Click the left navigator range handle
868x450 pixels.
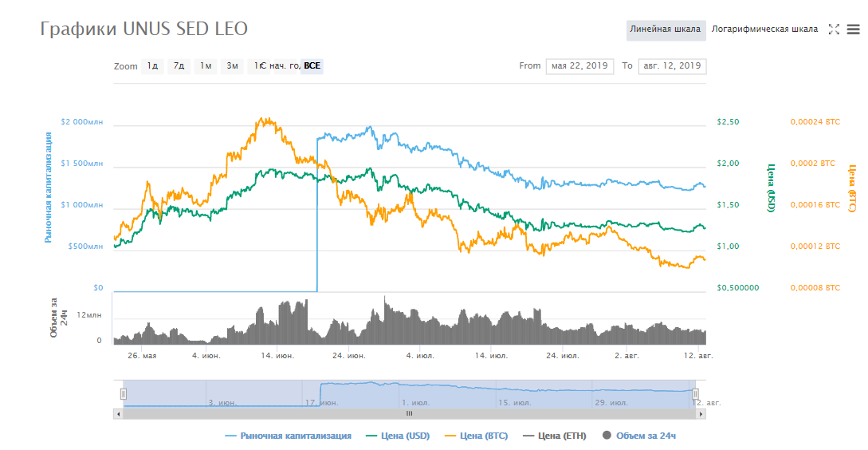pyautogui.click(x=124, y=394)
